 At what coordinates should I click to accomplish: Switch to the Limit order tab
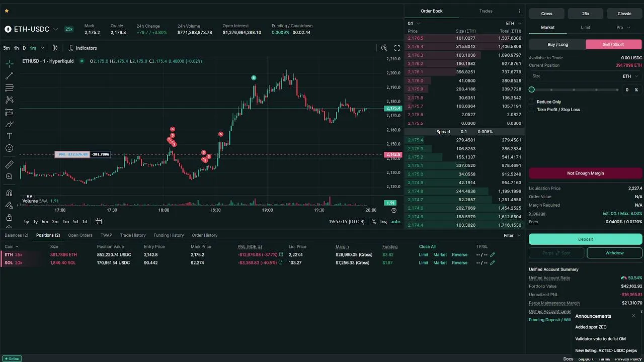pyautogui.click(x=585, y=27)
